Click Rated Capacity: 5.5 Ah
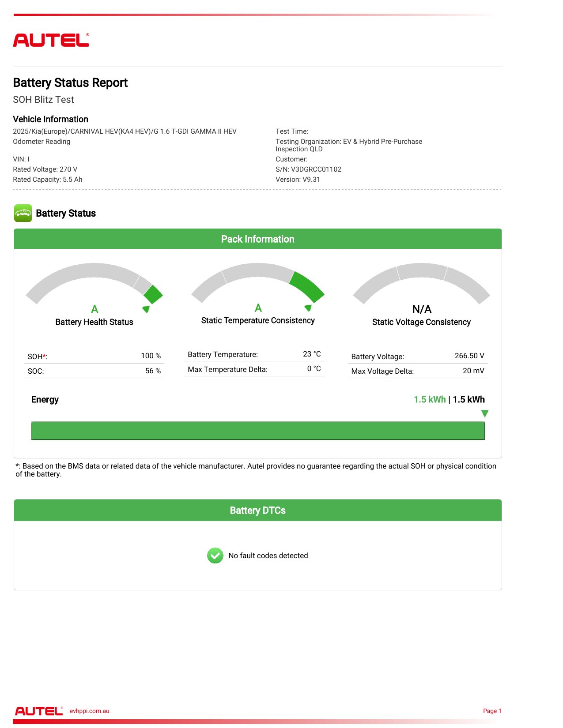Image resolution: width=563 pixels, height=728 pixels. [48, 180]
